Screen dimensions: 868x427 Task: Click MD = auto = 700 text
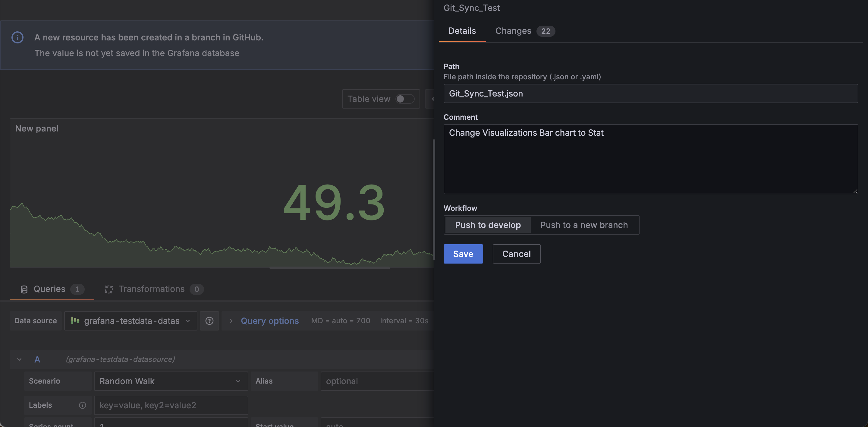[340, 321]
